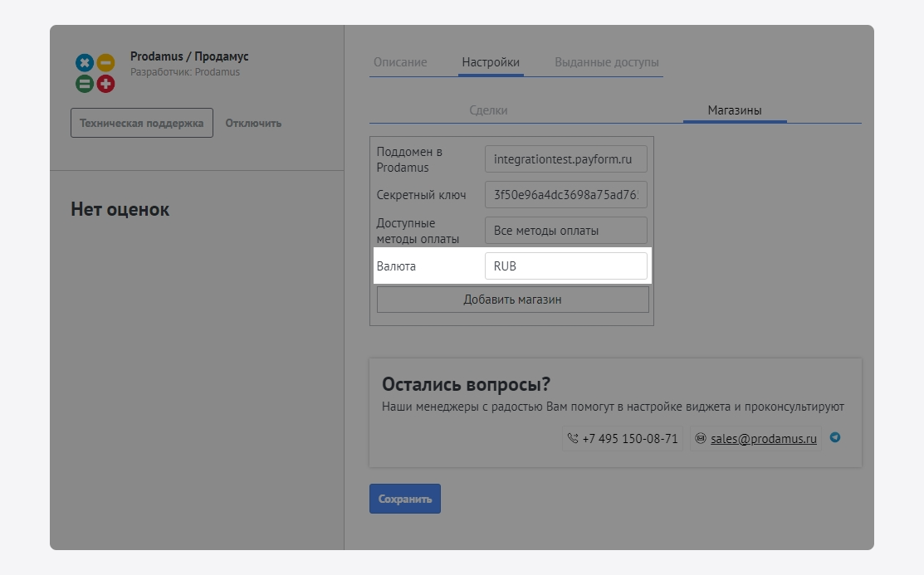The image size is (924, 575).
Task: Open the Telegram contact icon
Action: pyautogui.click(x=835, y=437)
